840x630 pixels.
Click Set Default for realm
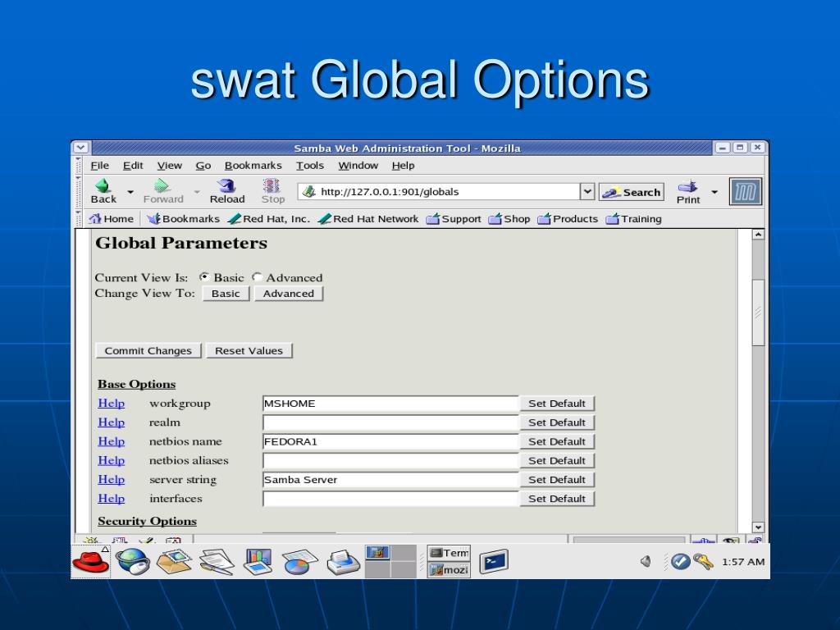click(x=557, y=422)
